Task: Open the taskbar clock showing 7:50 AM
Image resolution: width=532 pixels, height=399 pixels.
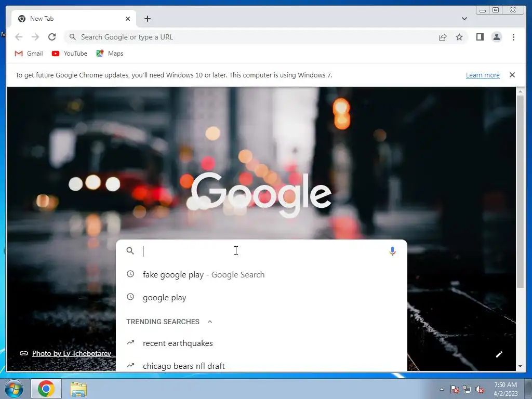Action: click(x=506, y=389)
